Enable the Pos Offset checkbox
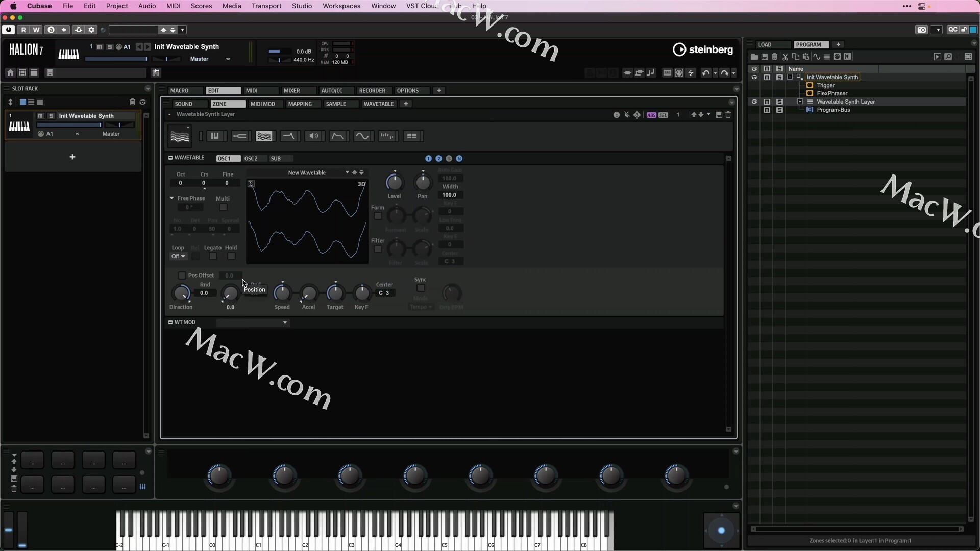Viewport: 980px width, 551px height. pos(181,275)
